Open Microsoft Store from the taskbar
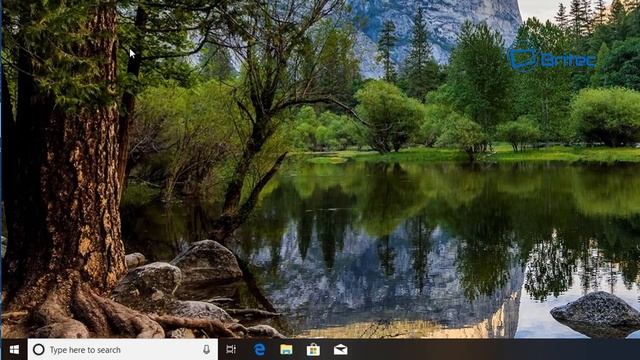This screenshot has width=640, height=360. pos(313,350)
